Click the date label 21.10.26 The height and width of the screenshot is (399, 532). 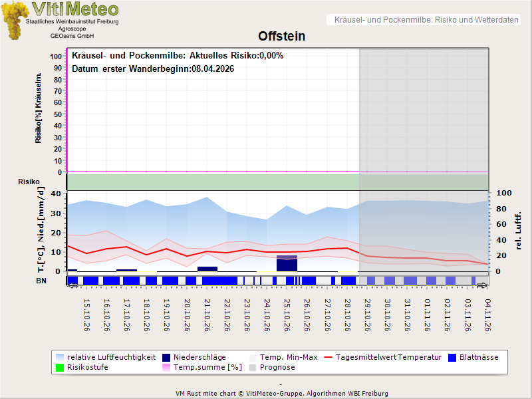pyautogui.click(x=207, y=315)
